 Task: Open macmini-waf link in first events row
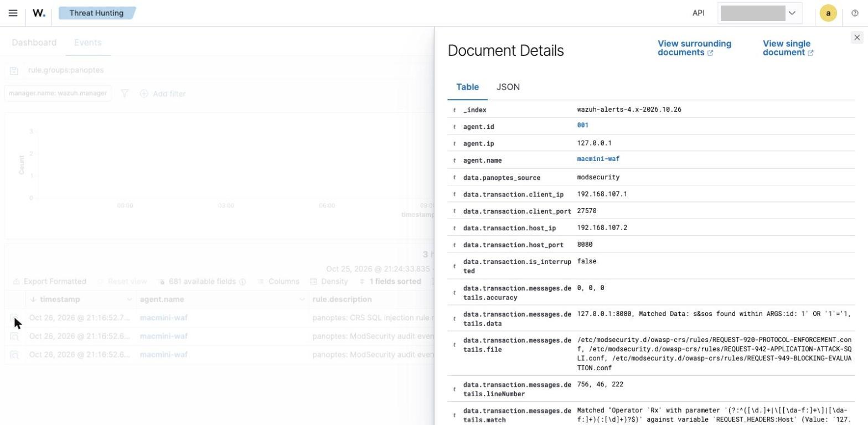163,318
